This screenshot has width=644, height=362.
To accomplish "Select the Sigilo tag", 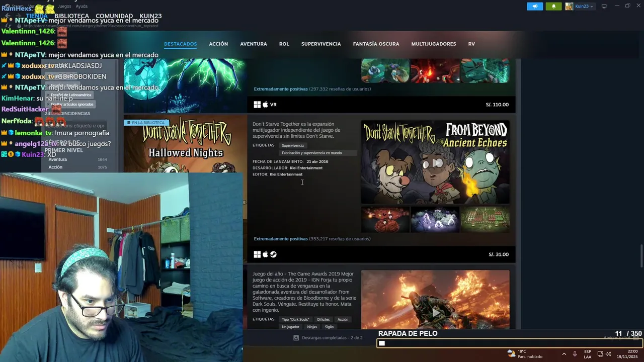I will 329,327.
